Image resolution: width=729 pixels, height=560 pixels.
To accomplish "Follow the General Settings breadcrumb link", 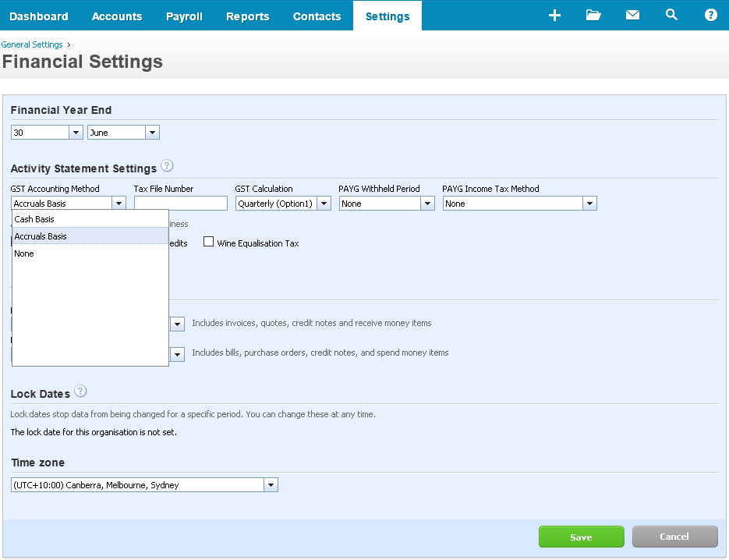I will [32, 44].
